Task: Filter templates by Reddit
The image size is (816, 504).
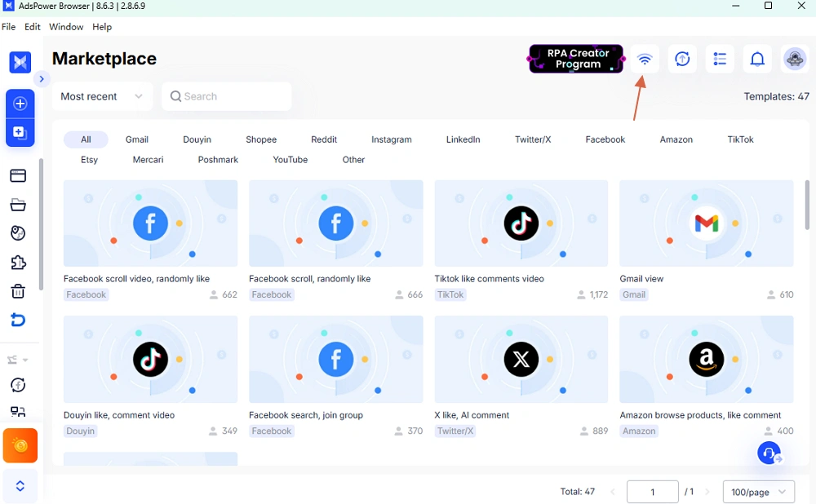Action: click(x=324, y=139)
